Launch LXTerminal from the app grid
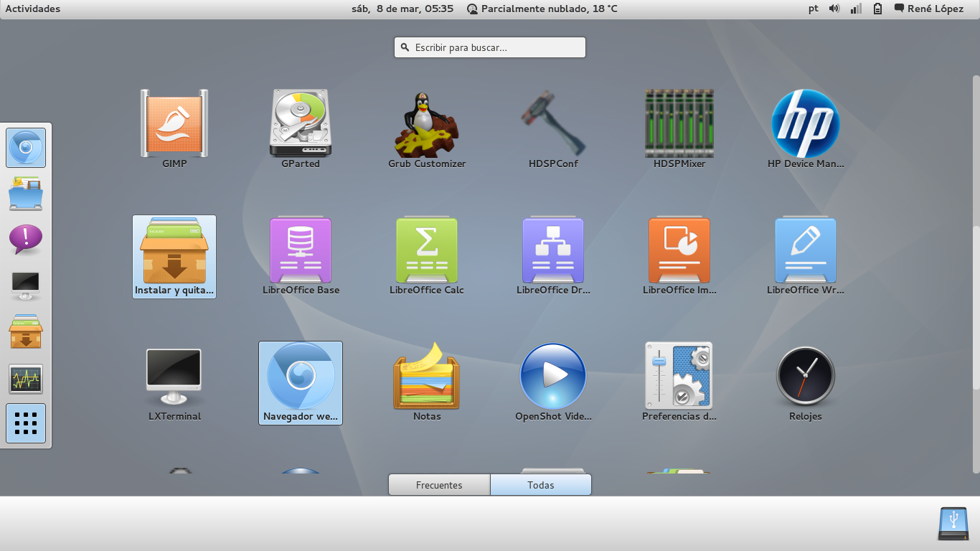Screen dimensions: 980x551 click(174, 383)
